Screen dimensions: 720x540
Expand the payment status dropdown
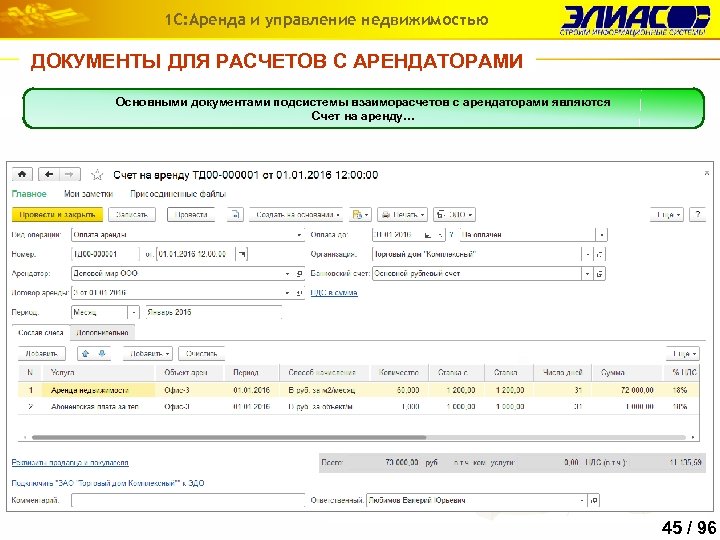pos(602,235)
